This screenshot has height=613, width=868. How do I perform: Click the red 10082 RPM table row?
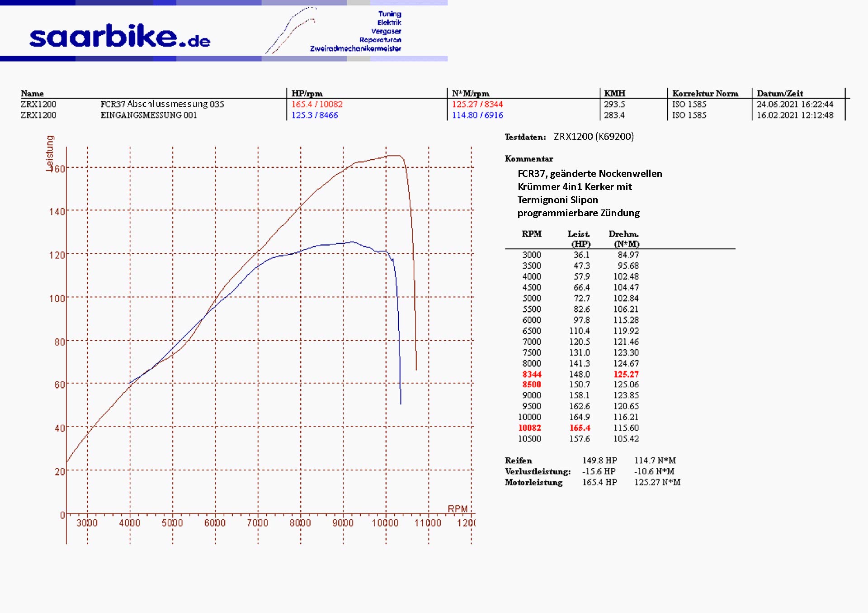[529, 428]
